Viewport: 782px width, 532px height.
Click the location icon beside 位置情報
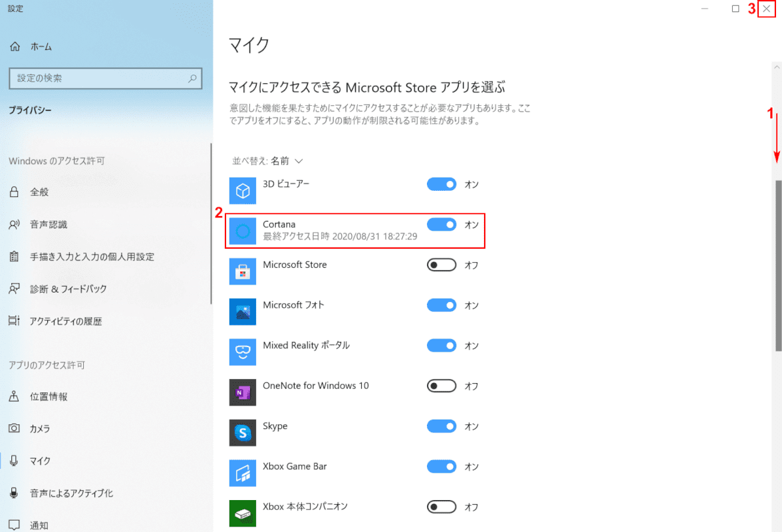coord(14,396)
